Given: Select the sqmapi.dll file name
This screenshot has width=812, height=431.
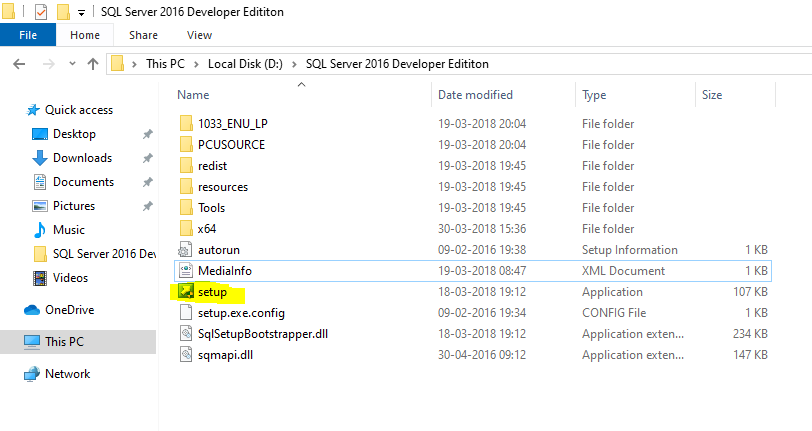Looking at the screenshot, I should (225, 355).
